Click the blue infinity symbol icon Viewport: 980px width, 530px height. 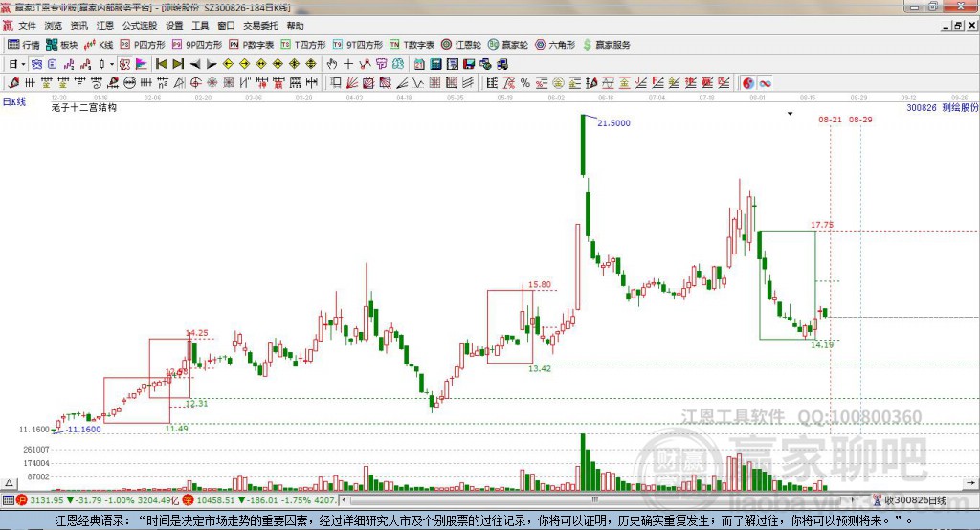click(765, 83)
